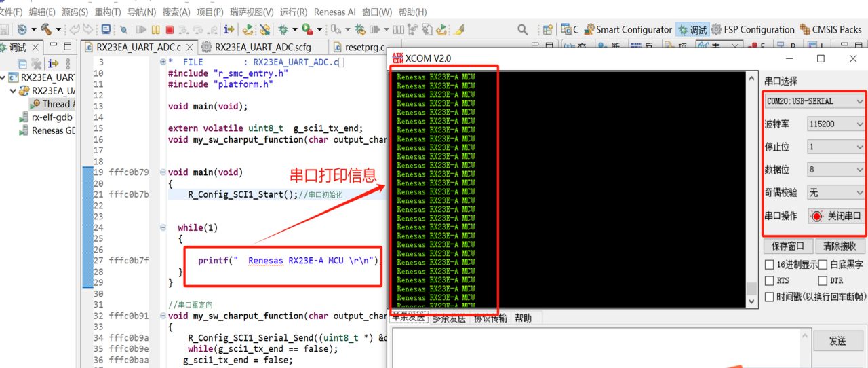Click the 关闭串口 button
The image size is (868, 368).
click(x=836, y=217)
